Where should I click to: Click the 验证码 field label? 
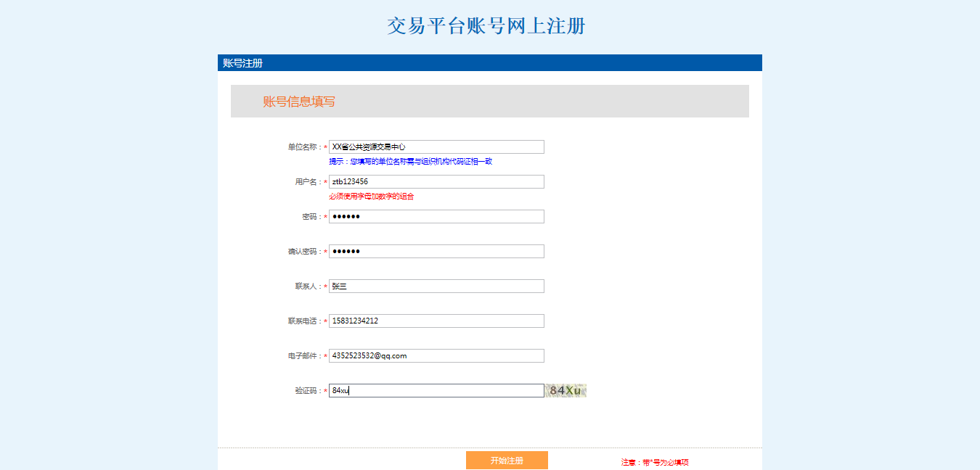tap(308, 391)
